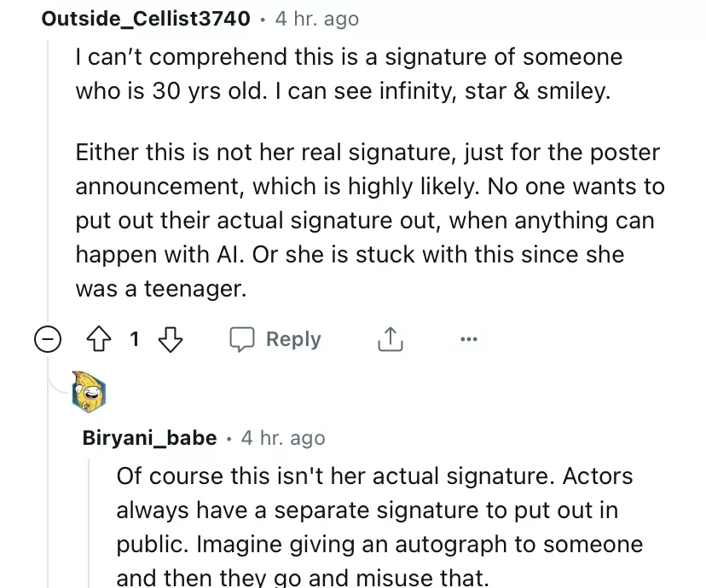Click the paragraph starting 'I can't comprehend'
706x588 pixels.
click(348, 74)
